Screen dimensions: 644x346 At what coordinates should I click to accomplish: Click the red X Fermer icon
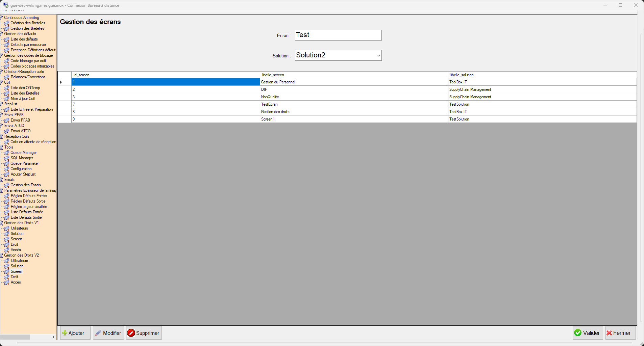pyautogui.click(x=609, y=333)
